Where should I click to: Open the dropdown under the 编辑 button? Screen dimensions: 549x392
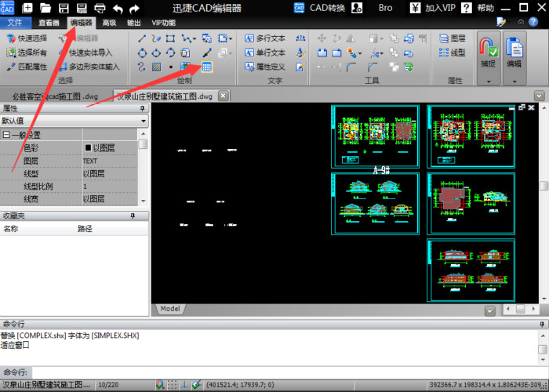point(514,82)
